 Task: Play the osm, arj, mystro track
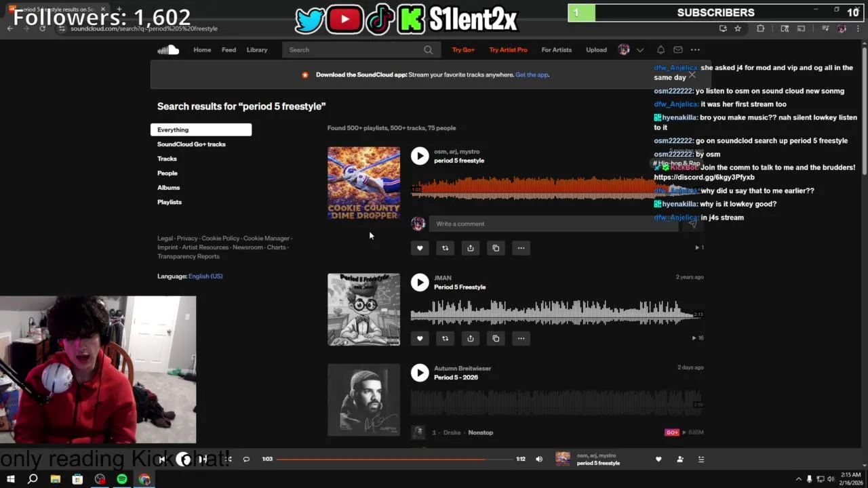[x=420, y=156]
